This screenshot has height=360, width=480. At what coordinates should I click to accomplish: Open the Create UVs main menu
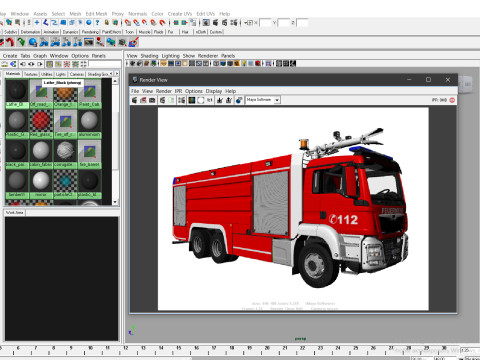tap(180, 14)
